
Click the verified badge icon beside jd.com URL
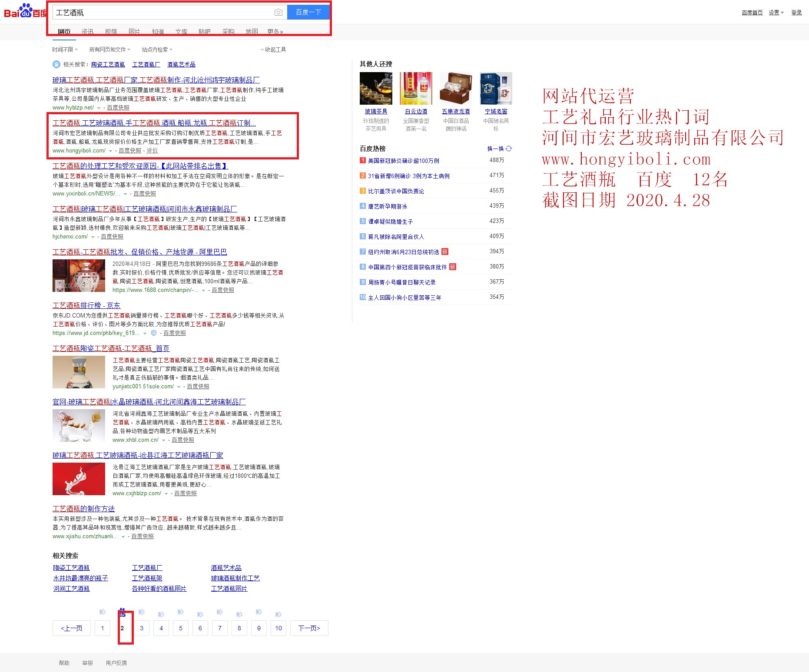(153, 333)
